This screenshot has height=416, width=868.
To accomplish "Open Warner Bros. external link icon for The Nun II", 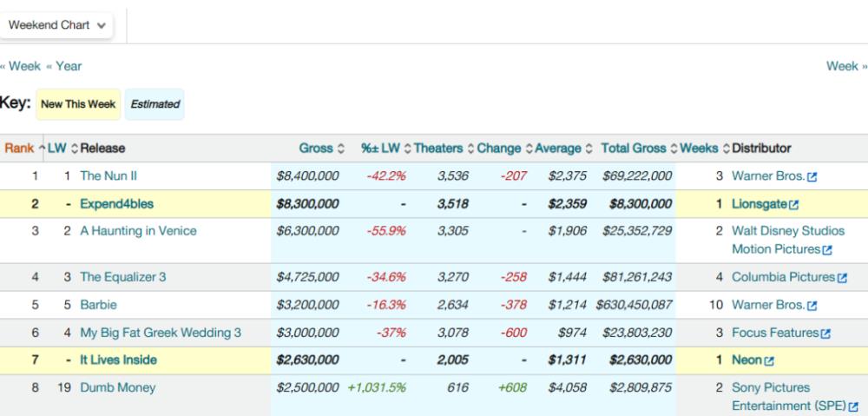I will pos(812,177).
